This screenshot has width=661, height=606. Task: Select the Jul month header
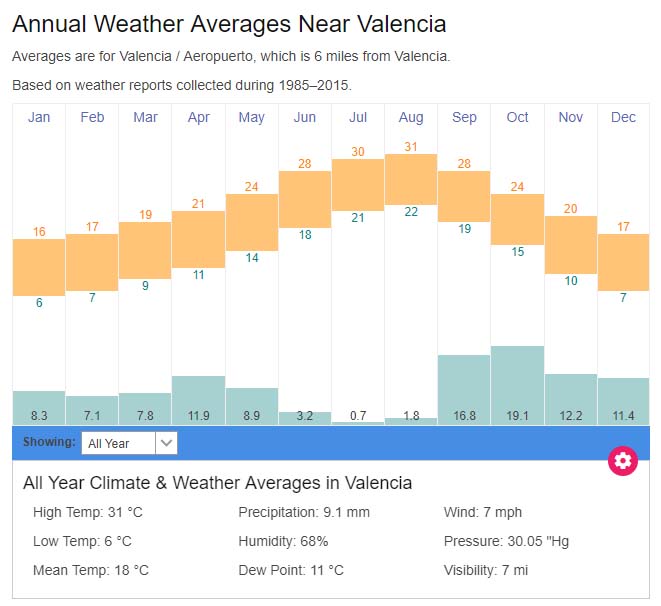[358, 117]
